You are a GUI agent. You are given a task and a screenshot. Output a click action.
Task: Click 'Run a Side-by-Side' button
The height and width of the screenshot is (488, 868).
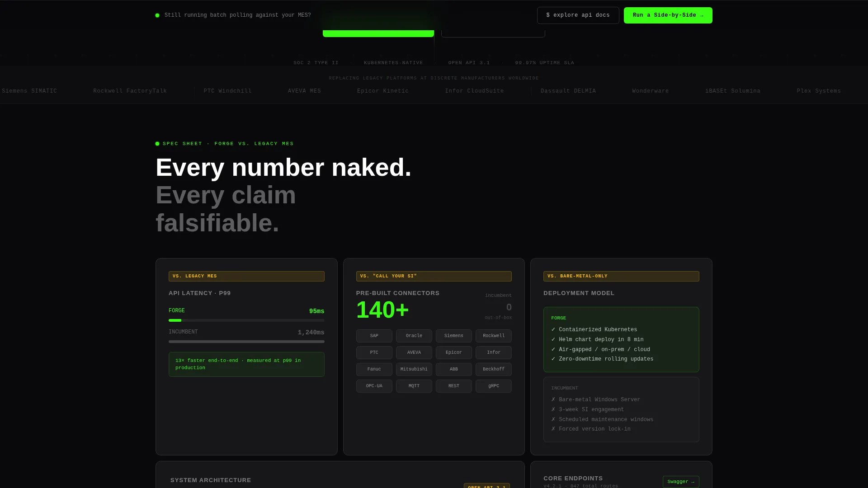point(668,15)
